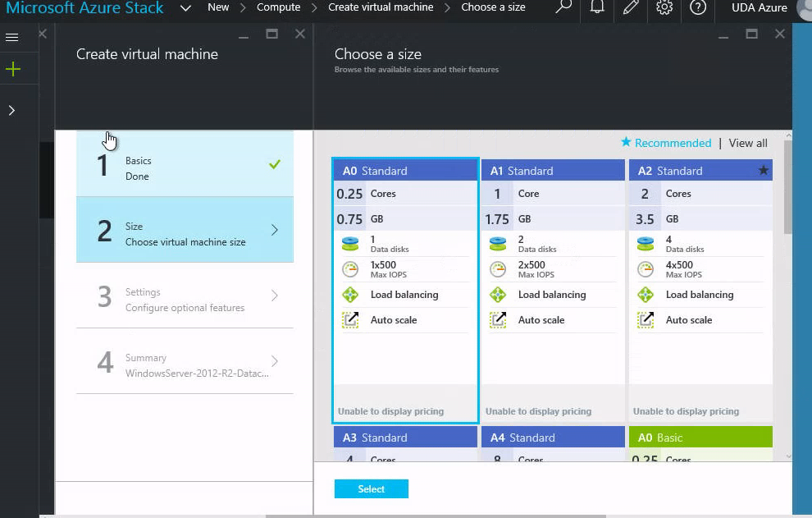Viewport: 812px width, 518px height.
Task: Open the search magnifier in top bar
Action: [x=563, y=7]
